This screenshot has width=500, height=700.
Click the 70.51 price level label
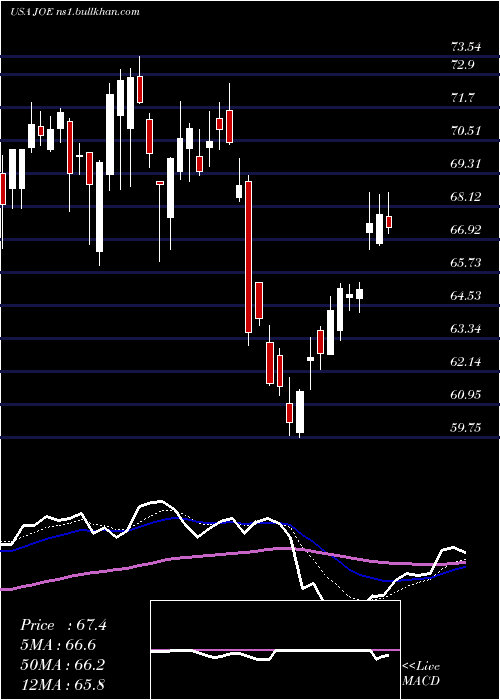[x=466, y=131]
